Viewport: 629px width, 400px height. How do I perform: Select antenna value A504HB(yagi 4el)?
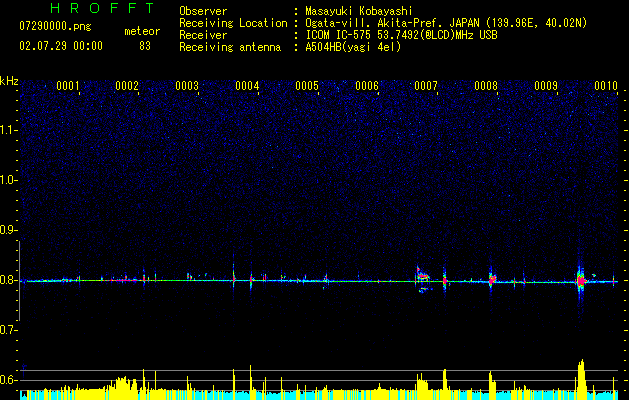353,47
